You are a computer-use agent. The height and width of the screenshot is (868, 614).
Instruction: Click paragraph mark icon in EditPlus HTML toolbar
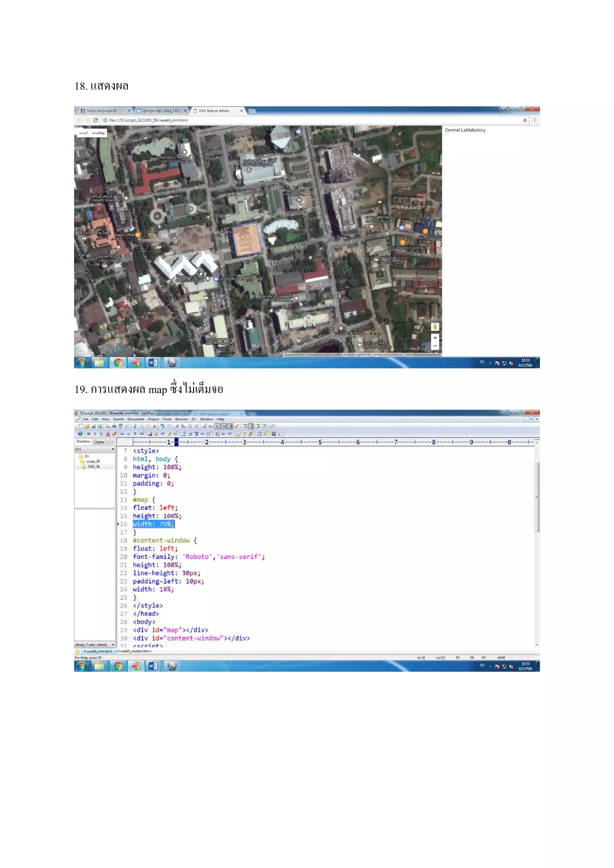(135, 434)
